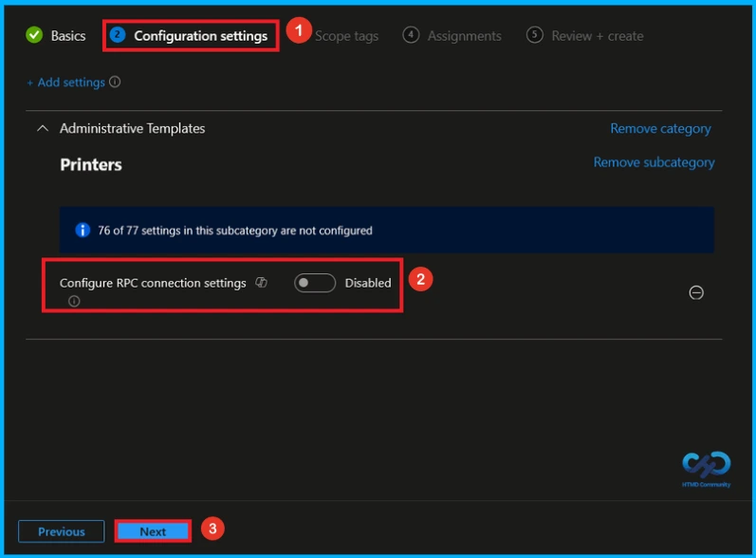
Task: Jump to Review + create step
Action: 585,36
